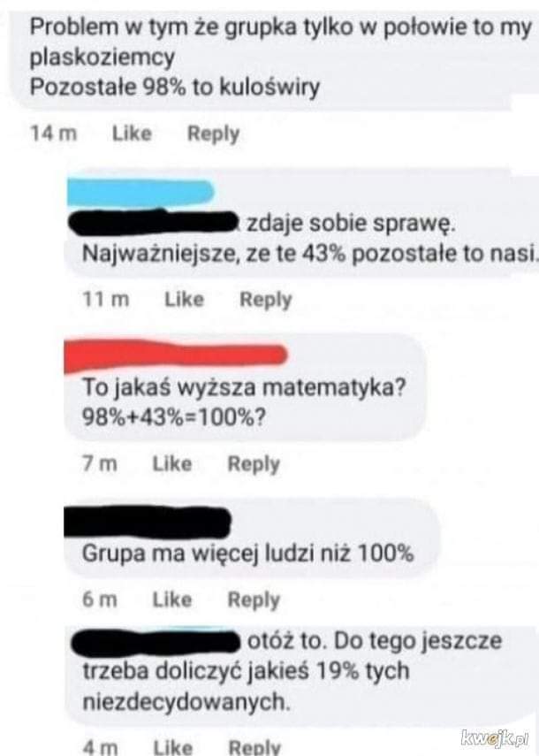Like the 11 m comment about 43%
This screenshot has width=539, height=756.
[185, 299]
